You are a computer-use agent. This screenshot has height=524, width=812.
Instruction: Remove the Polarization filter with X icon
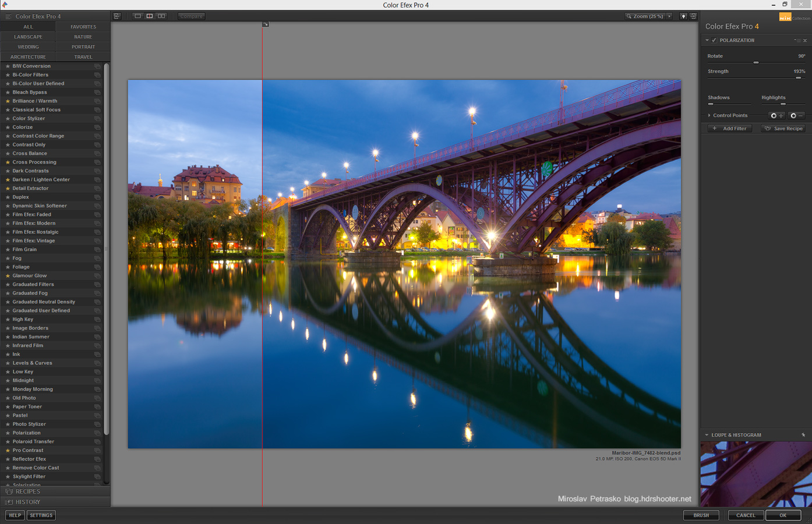(x=805, y=41)
